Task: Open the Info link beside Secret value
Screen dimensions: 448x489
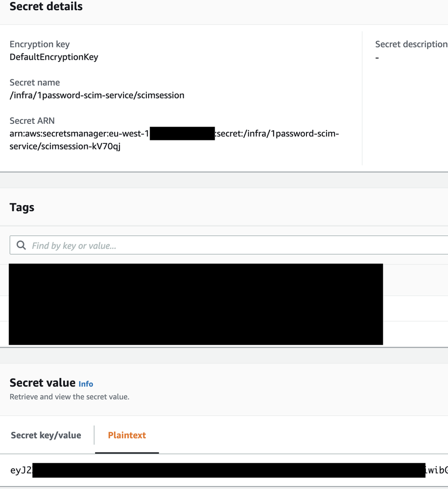Action: [x=86, y=384]
